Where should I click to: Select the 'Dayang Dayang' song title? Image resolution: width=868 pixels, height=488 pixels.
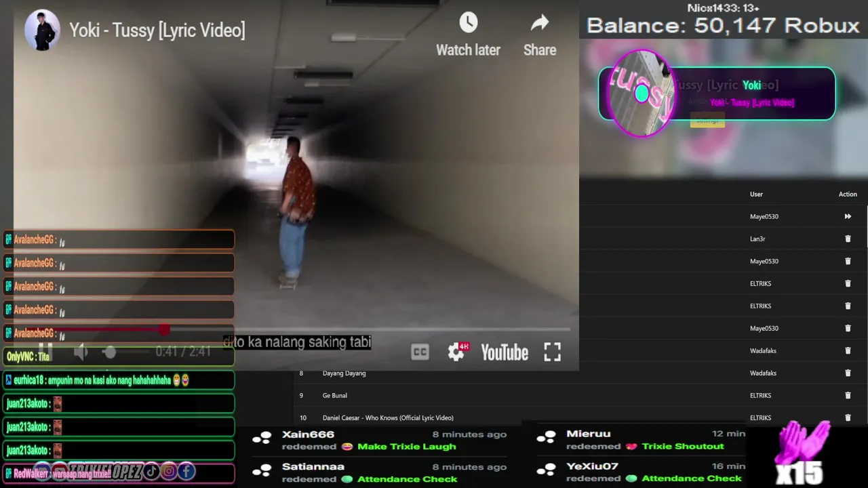pos(344,373)
